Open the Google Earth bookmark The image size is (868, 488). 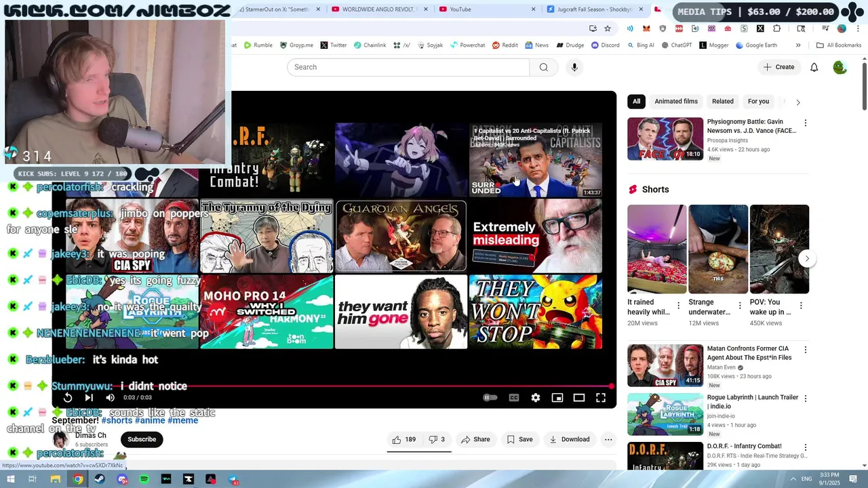[756, 45]
